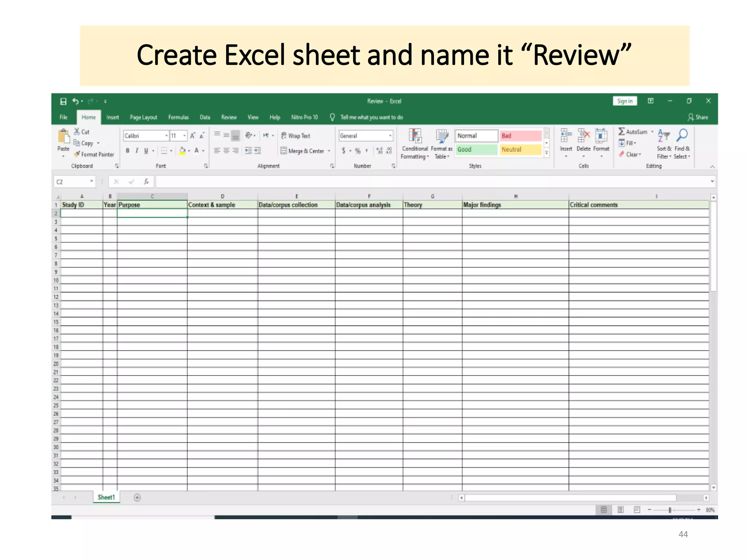
Task: Switch to the Formulas tab
Action: click(178, 117)
